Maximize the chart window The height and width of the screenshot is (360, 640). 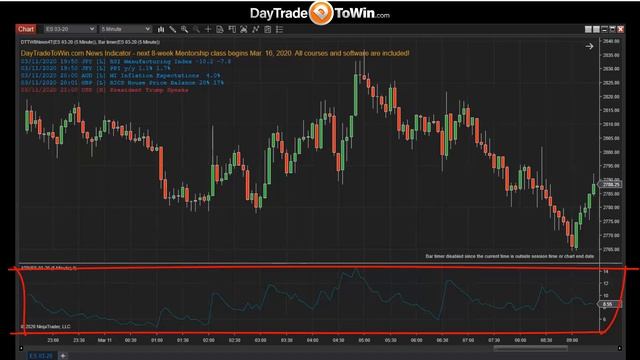pyautogui.click(x=612, y=29)
